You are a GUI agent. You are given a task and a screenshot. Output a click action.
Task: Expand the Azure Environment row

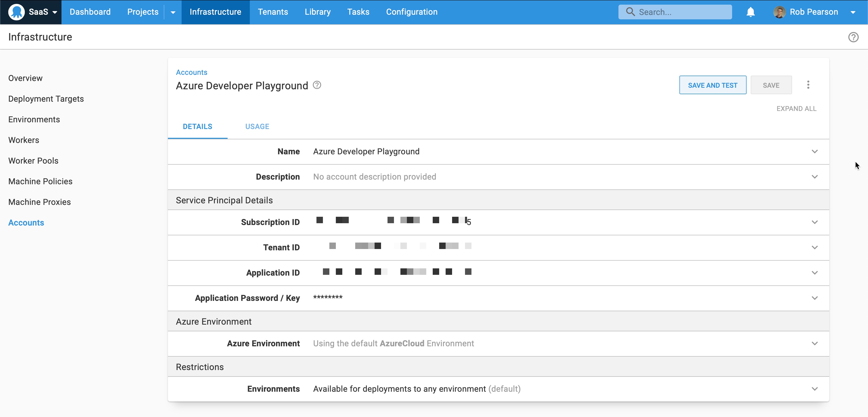815,344
